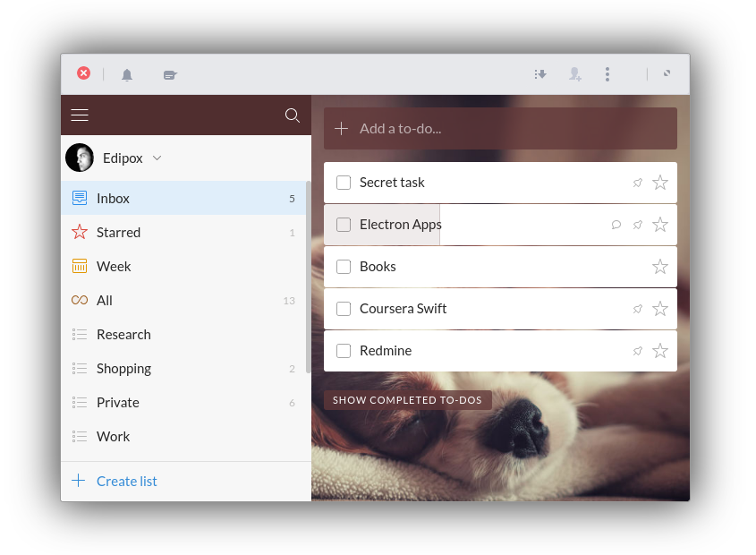Click the sort list icon
This screenshot has height=555, width=756.
pos(540,74)
